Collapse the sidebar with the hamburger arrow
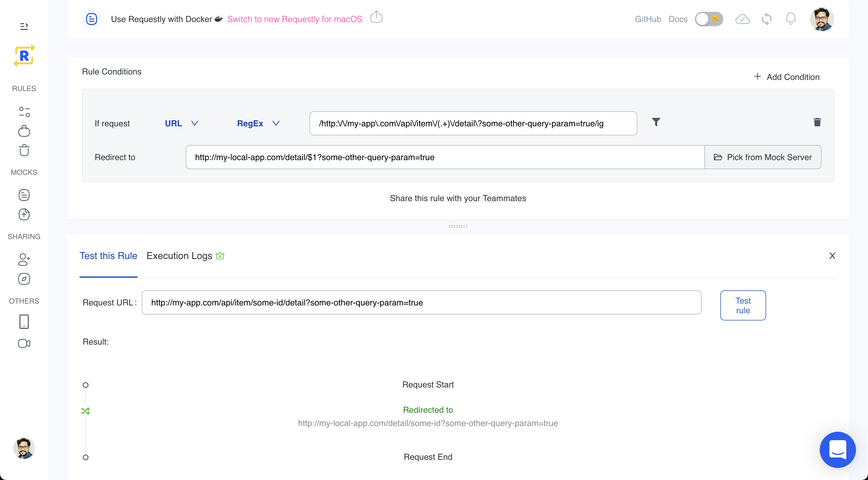 [24, 26]
